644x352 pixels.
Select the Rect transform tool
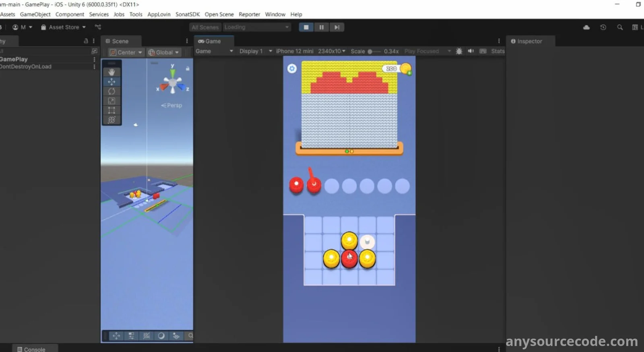pos(111,110)
